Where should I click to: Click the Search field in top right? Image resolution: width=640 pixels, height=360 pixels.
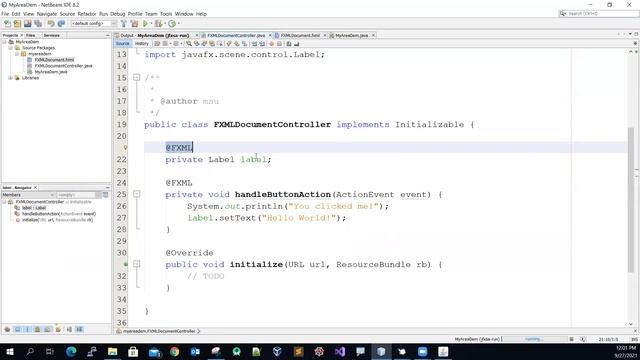pos(599,13)
